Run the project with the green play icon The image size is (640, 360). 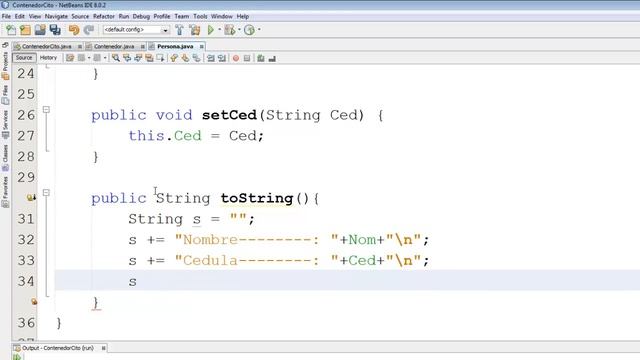click(x=211, y=30)
